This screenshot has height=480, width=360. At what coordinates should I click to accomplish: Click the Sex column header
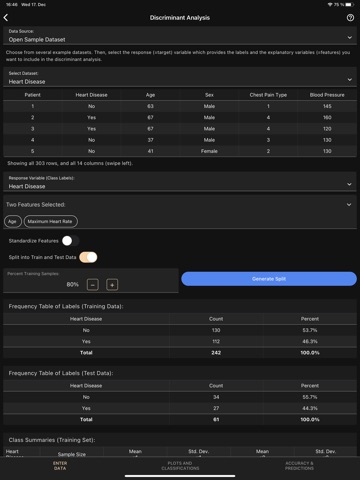[x=209, y=95]
